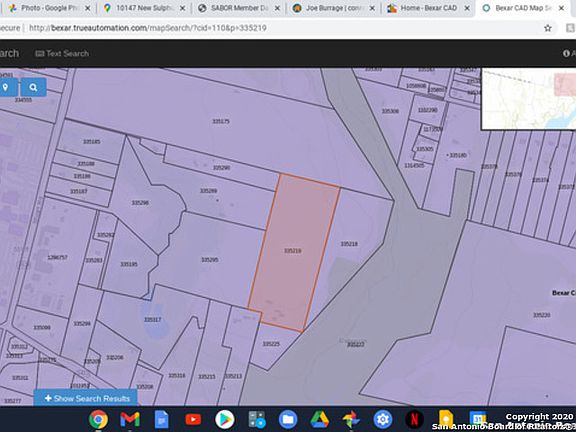Open Gmail from the shelf
Screen dimensions: 576x432
130,420
